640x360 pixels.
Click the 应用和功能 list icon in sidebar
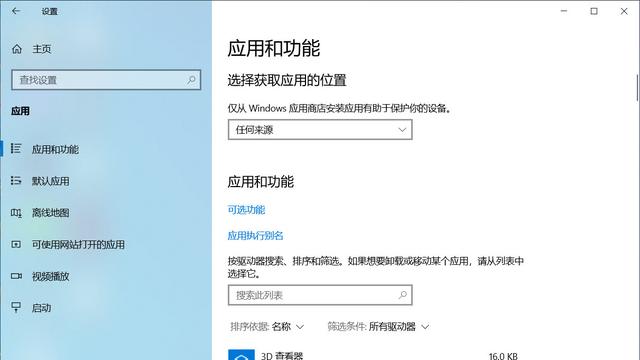[x=16, y=149]
